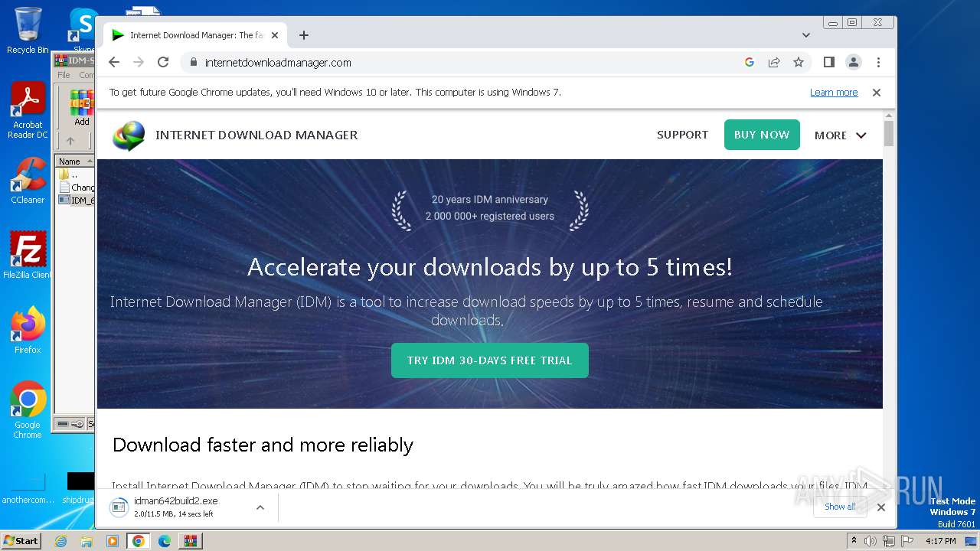
Task: Expand the MORE menu
Action: click(840, 135)
